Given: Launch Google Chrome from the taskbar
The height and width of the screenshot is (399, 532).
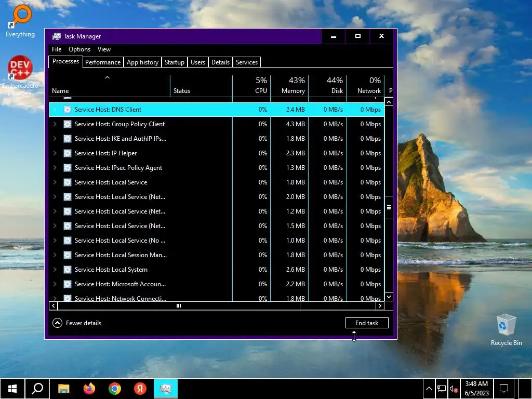Looking at the screenshot, I should 115,389.
